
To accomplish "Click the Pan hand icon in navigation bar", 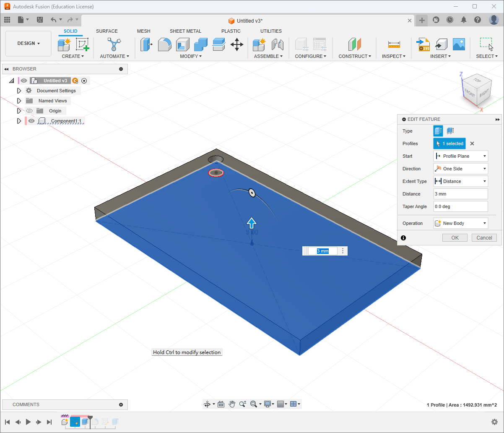I will 232,404.
